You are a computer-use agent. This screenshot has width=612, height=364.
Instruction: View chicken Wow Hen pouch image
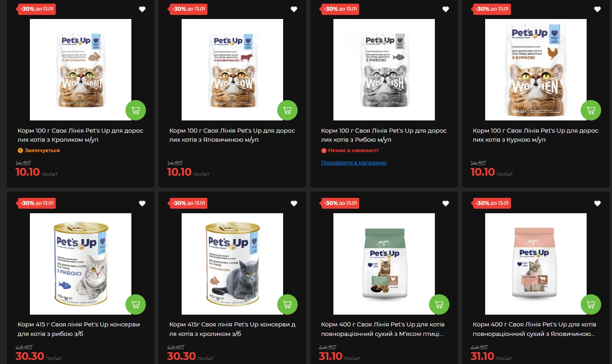[536, 70]
